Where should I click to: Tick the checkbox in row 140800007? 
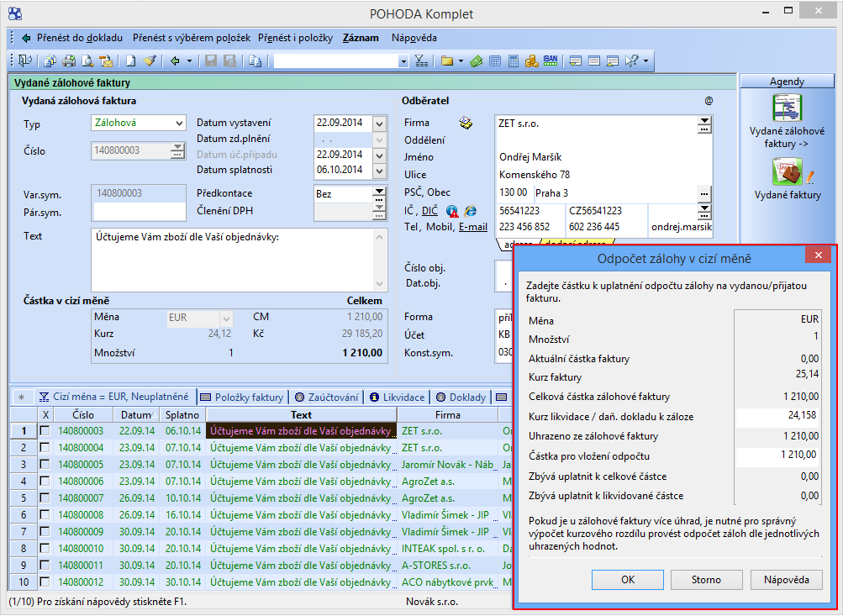coord(45,498)
